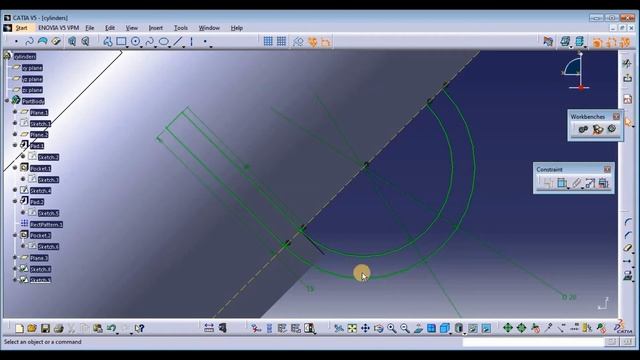The image size is (640, 360).
Task: Collapse the Pocket.1 node
Action: pyautogui.click(x=15, y=167)
